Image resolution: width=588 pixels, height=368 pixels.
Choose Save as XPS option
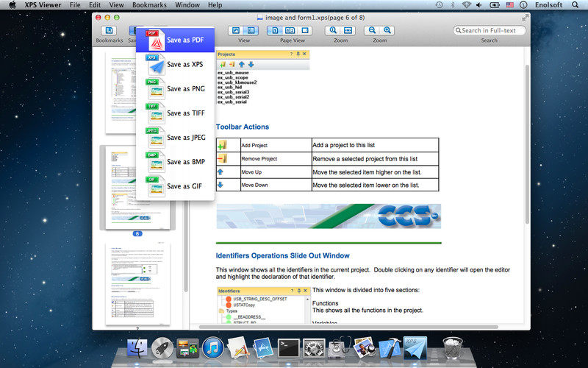coord(175,64)
